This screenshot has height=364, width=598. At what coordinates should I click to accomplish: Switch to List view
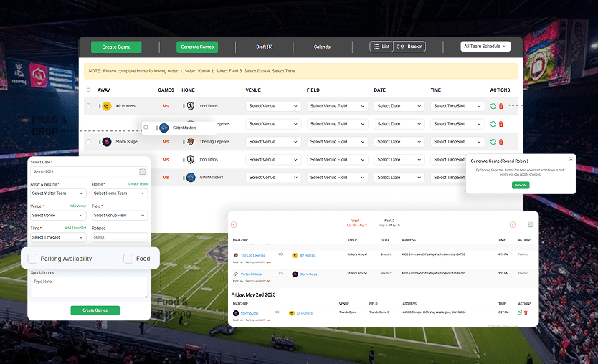[381, 47]
